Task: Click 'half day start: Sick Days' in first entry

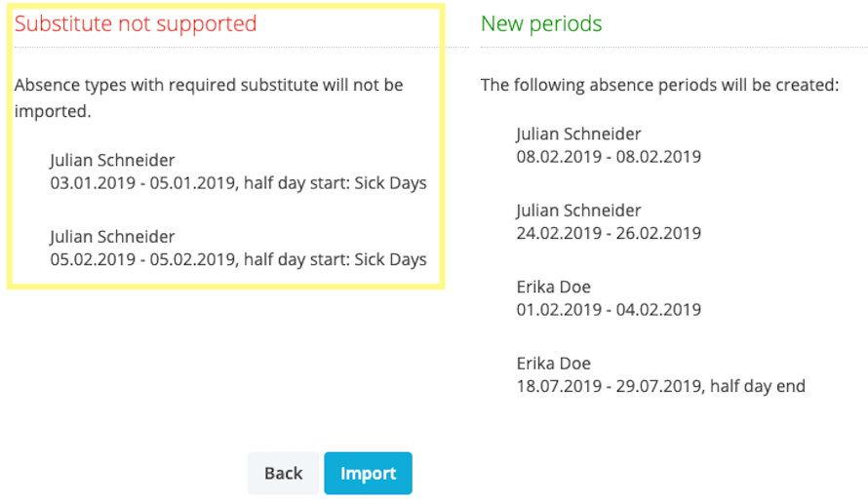Action: (335, 183)
